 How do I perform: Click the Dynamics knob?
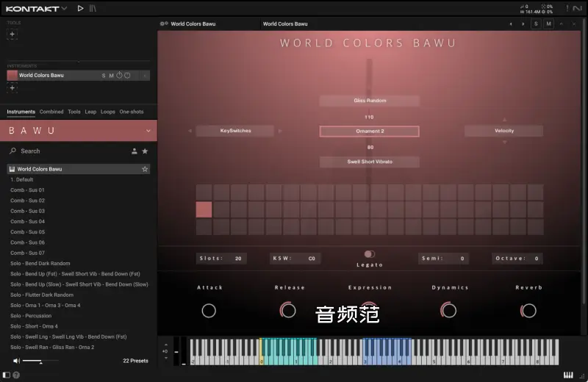(x=448, y=311)
